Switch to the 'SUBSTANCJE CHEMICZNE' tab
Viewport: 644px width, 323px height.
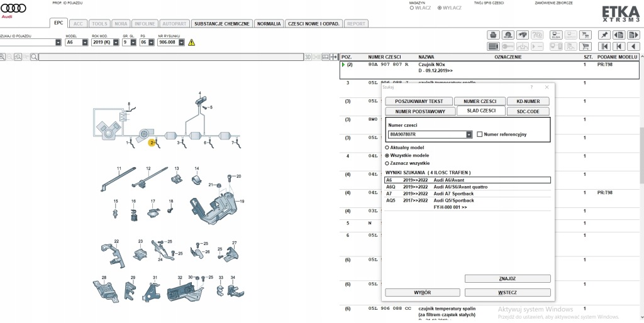click(222, 23)
